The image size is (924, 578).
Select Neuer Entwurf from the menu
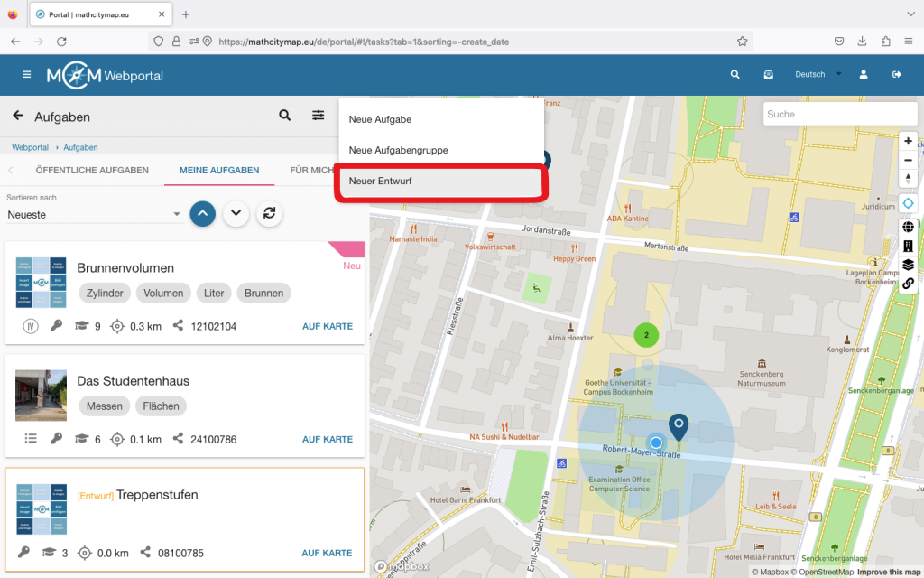pos(440,182)
